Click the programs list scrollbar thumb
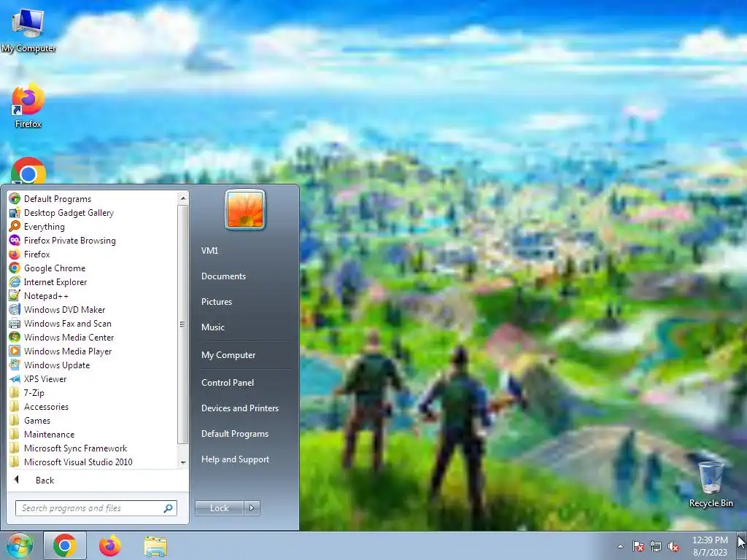747x560 pixels. pos(183,324)
